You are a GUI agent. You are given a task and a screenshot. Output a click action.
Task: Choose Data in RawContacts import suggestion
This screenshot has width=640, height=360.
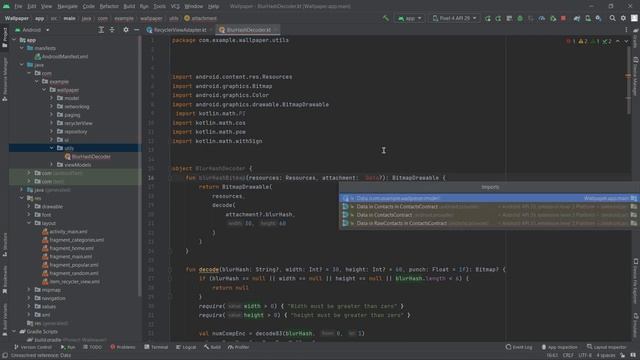(x=489, y=223)
